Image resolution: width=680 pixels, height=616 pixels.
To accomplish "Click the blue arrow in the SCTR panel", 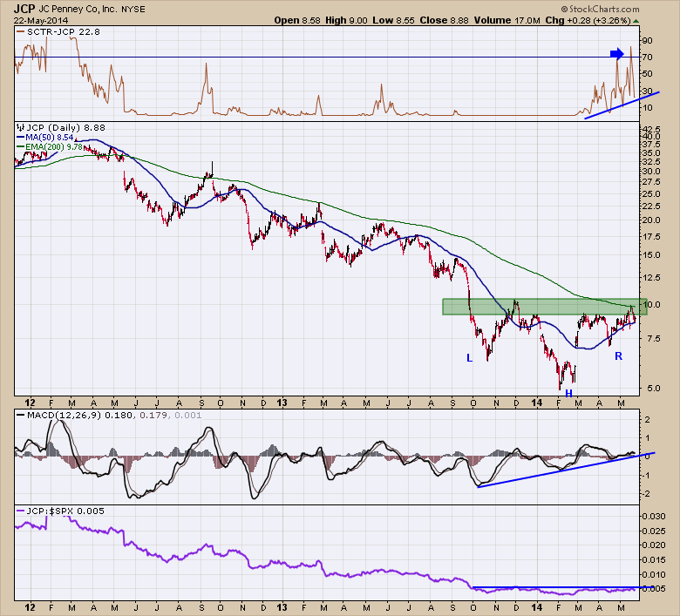I will click(x=615, y=53).
